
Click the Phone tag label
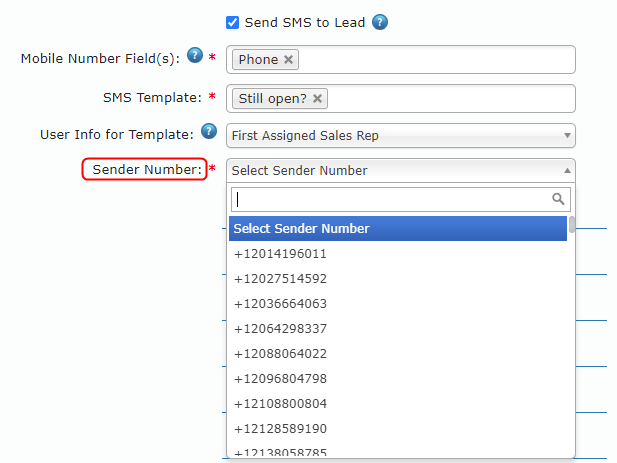(x=258, y=59)
